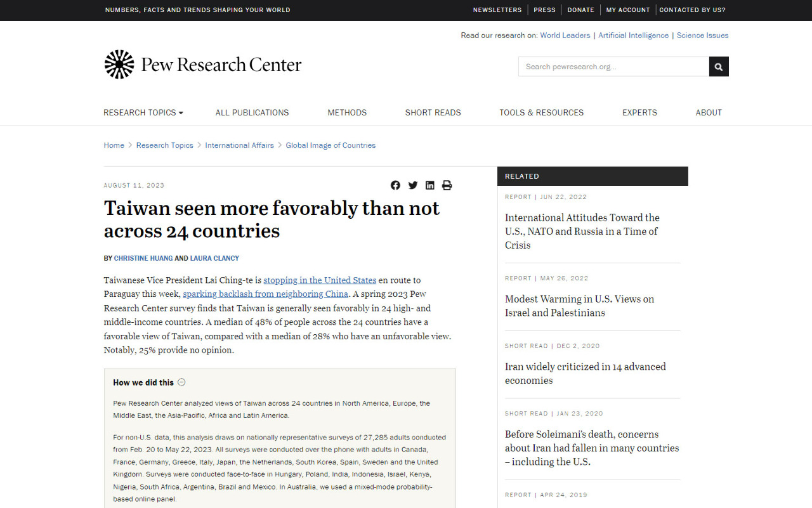This screenshot has width=812, height=508.
Task: Click the article headline about Taiwan
Action: point(272,219)
